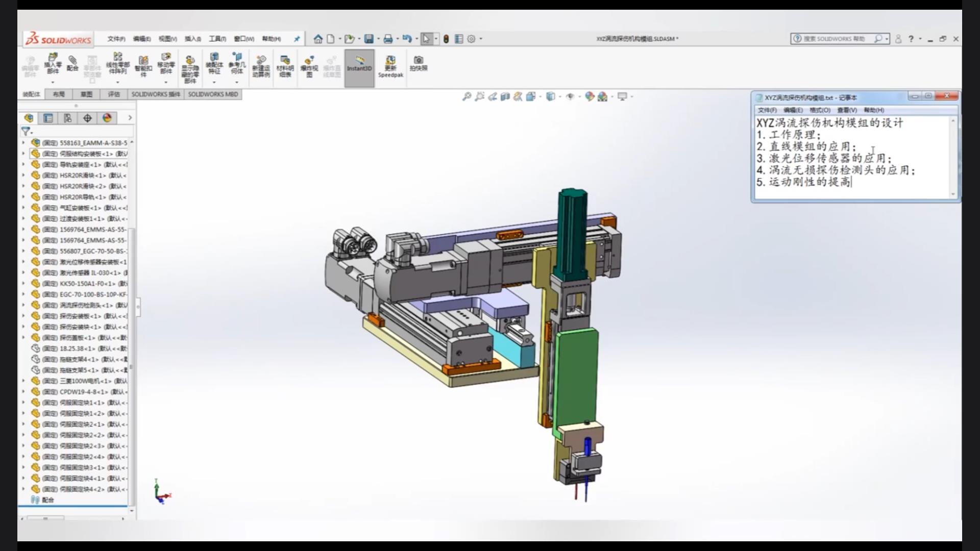Undo the last action with the Undo icon

407,39
